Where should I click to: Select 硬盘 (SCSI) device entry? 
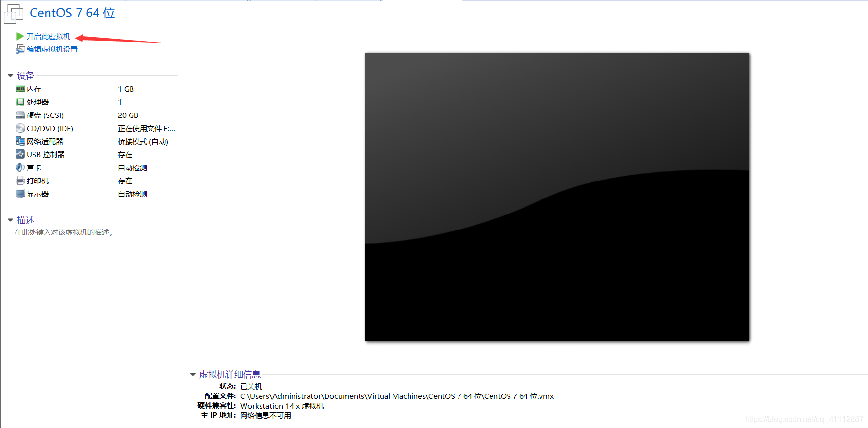coord(45,115)
